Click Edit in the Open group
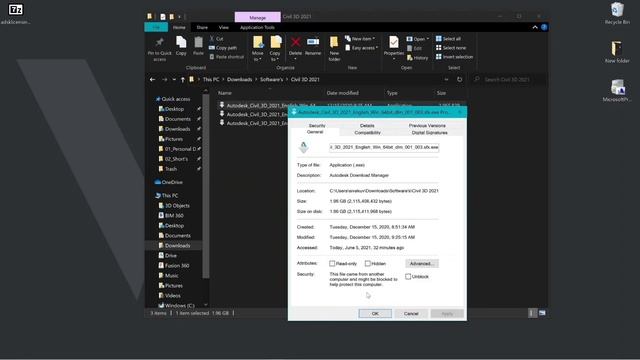 [414, 48]
